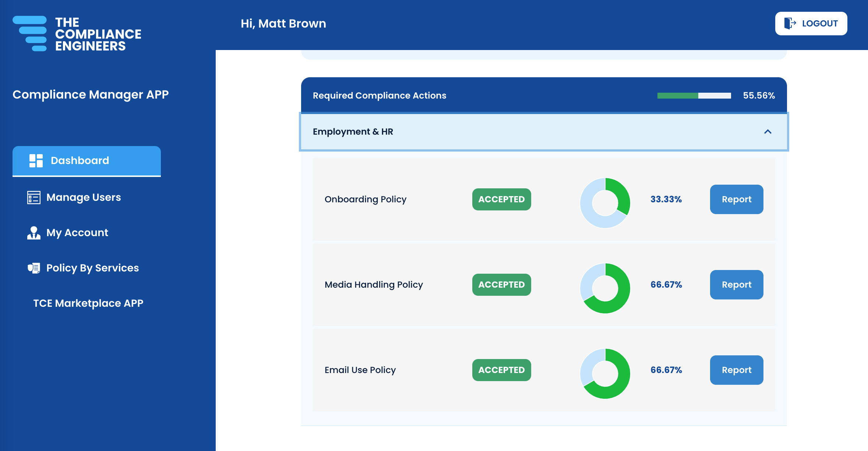Viewport: 868px width, 451px height.
Task: Toggle the Media Handling Policy accepted status
Action: (501, 285)
